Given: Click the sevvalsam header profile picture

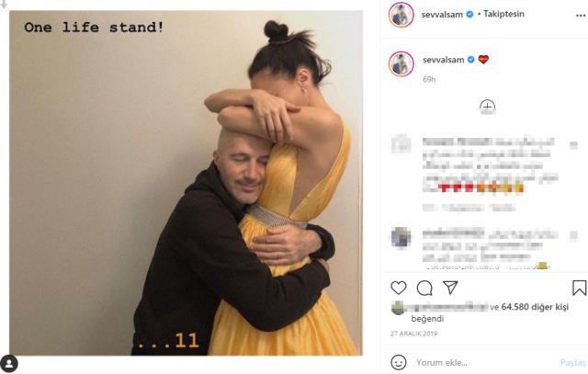Looking at the screenshot, I should (x=401, y=15).
